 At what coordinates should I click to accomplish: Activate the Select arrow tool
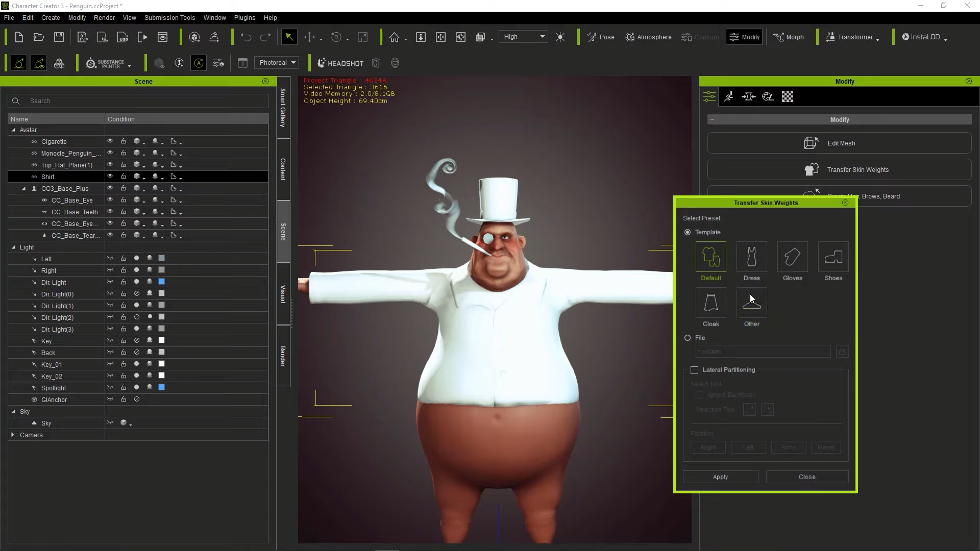pos(289,37)
